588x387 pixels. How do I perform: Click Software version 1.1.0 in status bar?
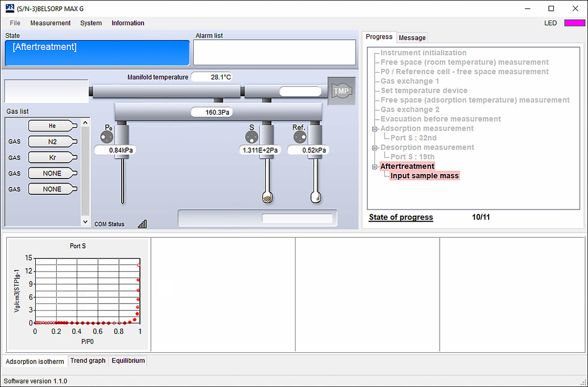tap(35, 381)
